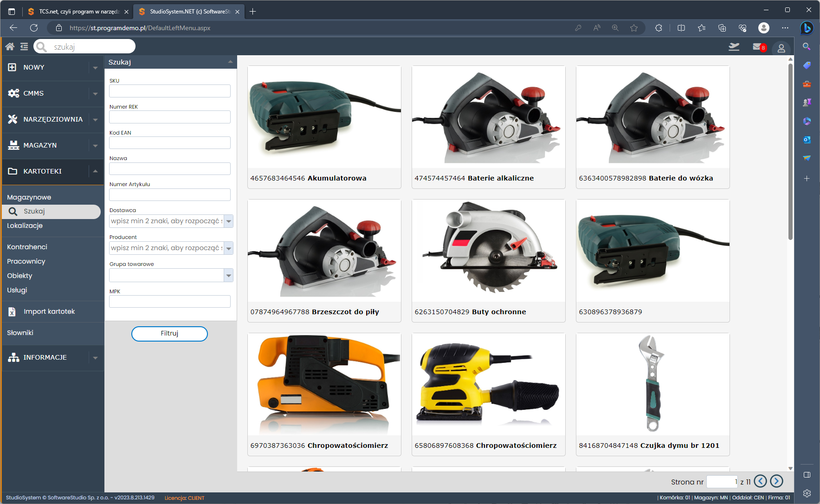Open the Grupa towarowe dropdown
Viewport: 820px width, 504px height.
pos(228,276)
